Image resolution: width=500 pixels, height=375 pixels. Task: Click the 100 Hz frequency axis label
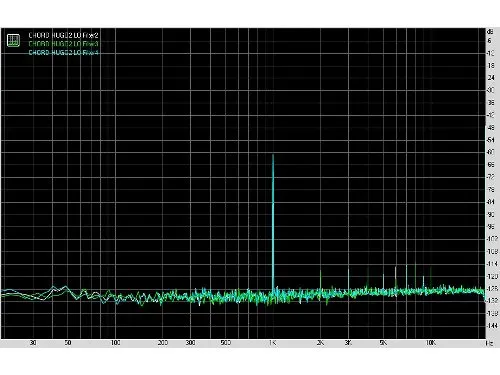pyautogui.click(x=115, y=343)
